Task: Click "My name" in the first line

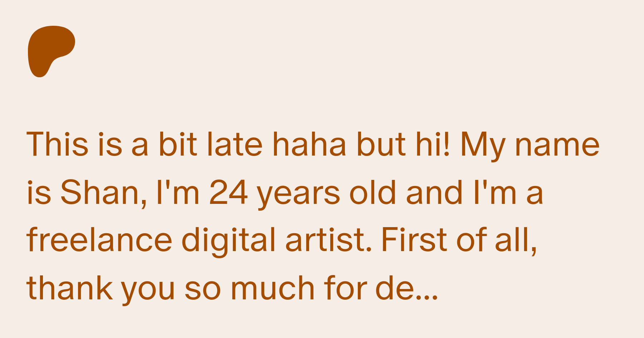Action: [530, 147]
